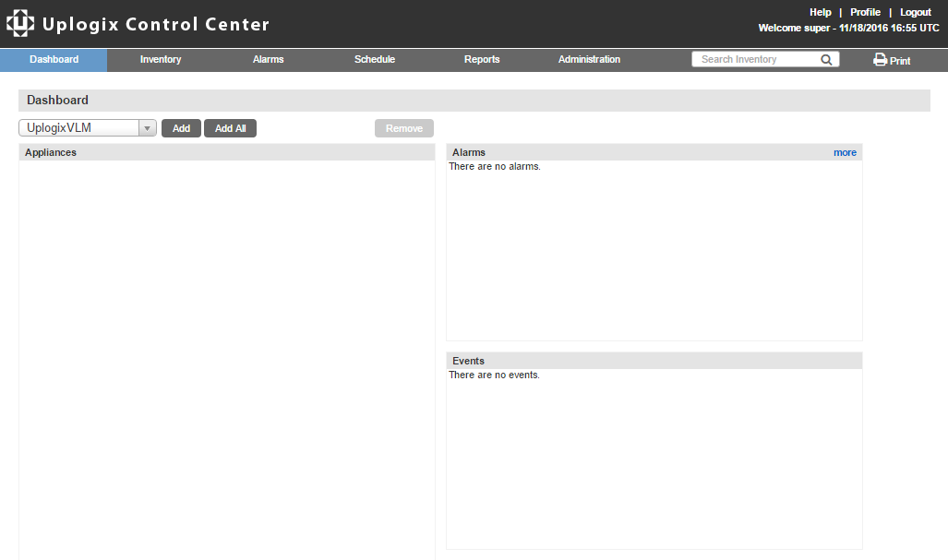The height and width of the screenshot is (560, 948).
Task: Open the Dashboard tab
Action: pos(54,60)
